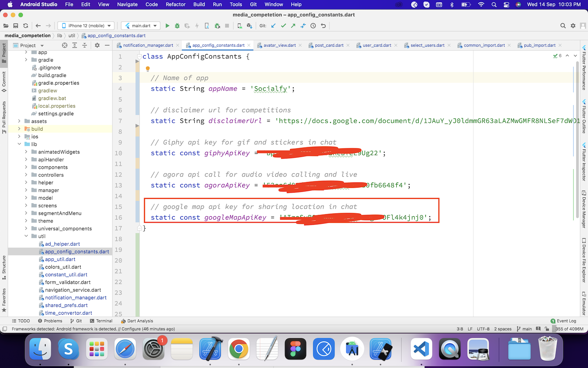The height and width of the screenshot is (368, 588).
Task: Open Commit tool window on left
Action: (x=4, y=82)
